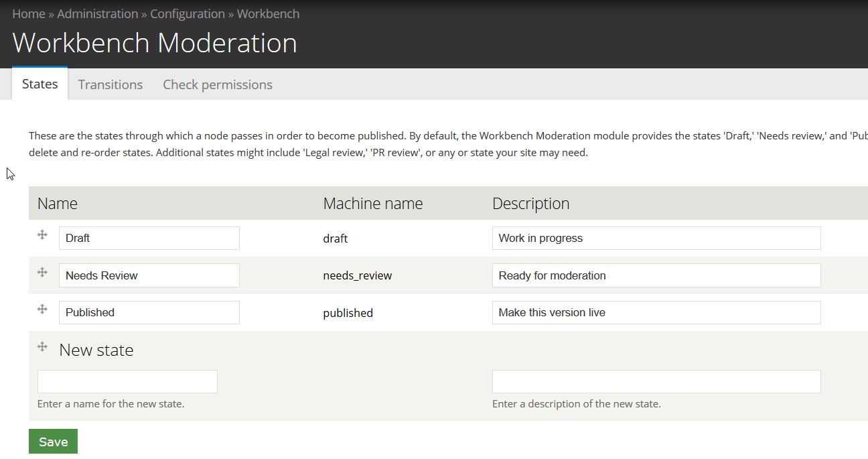Viewport: 868px width, 459px height.
Task: Click the Name column header
Action: [58, 203]
